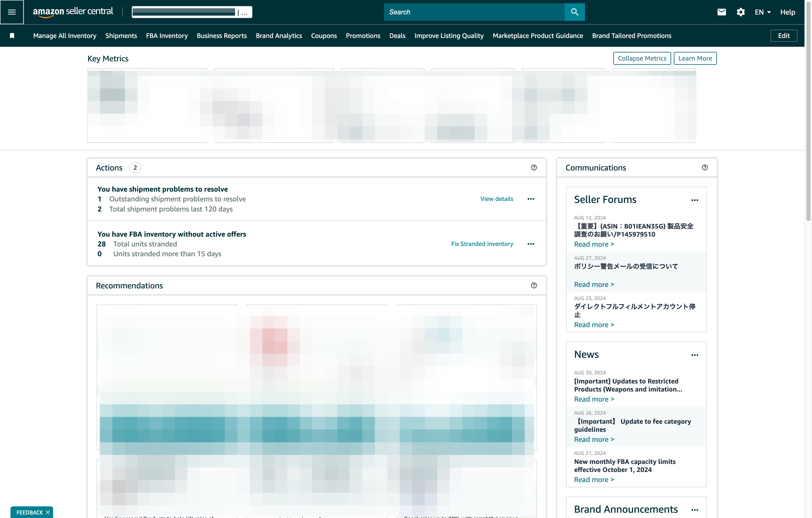Click news title 'Updates to Restricted Products'
812x518 pixels.
(628, 385)
